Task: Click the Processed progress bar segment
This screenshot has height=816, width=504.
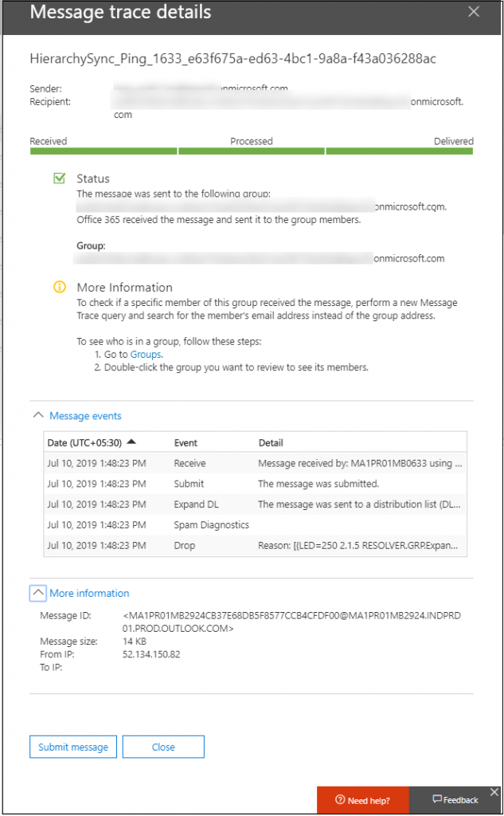Action: [x=251, y=150]
